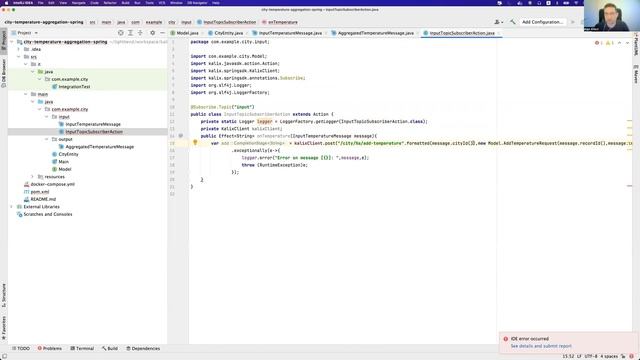Toggle tool window bars icon in status bar
640x360 pixels.
pos(4,356)
